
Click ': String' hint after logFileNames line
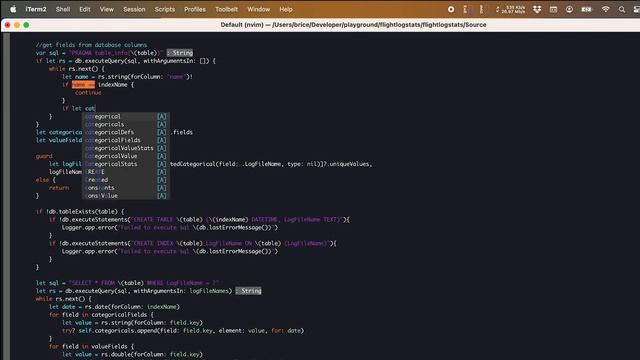(x=249, y=291)
